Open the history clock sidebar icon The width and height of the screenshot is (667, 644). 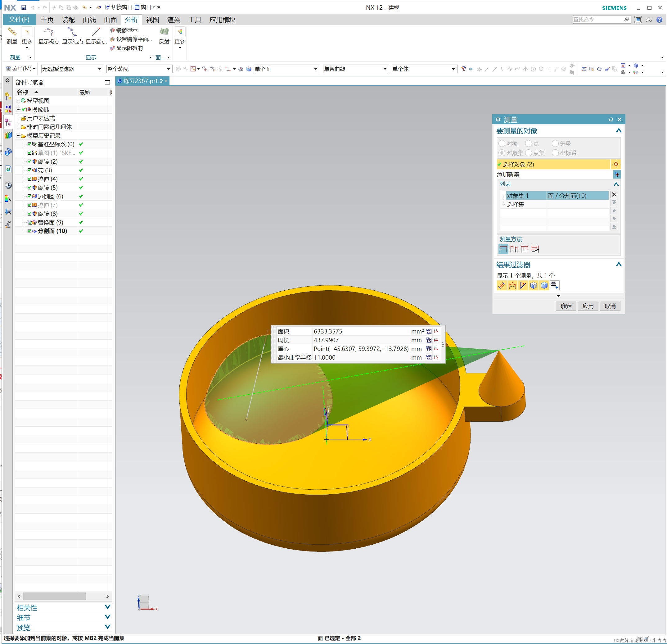(x=8, y=185)
